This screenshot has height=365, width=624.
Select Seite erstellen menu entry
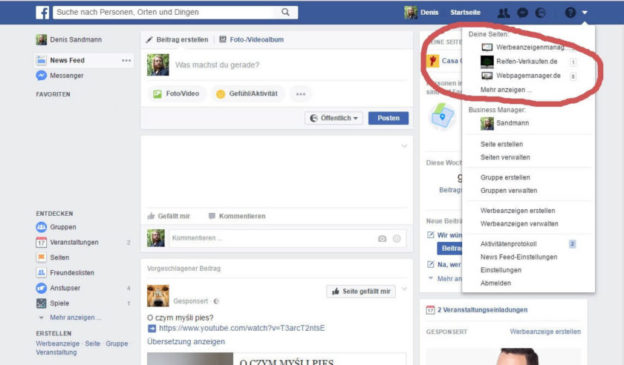[x=501, y=144]
